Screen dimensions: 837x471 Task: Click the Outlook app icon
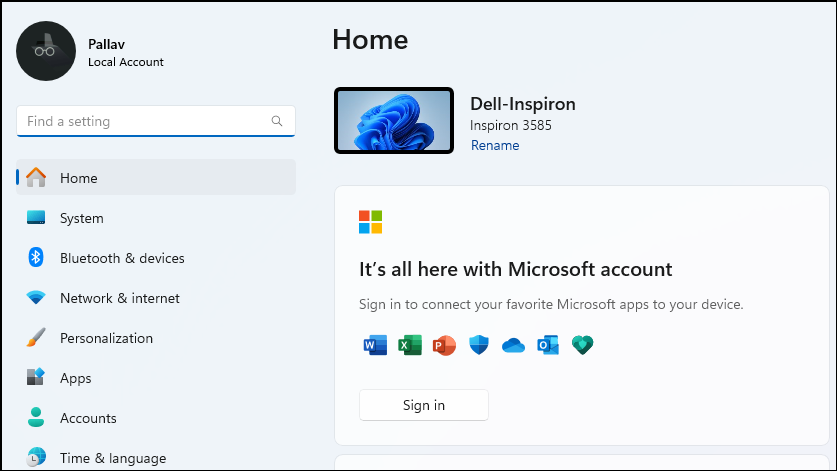[x=548, y=345]
